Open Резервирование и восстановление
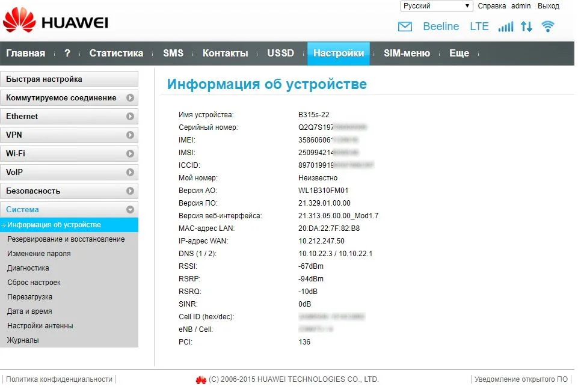Image resolution: width=578 pixels, height=392 pixels. click(x=66, y=239)
